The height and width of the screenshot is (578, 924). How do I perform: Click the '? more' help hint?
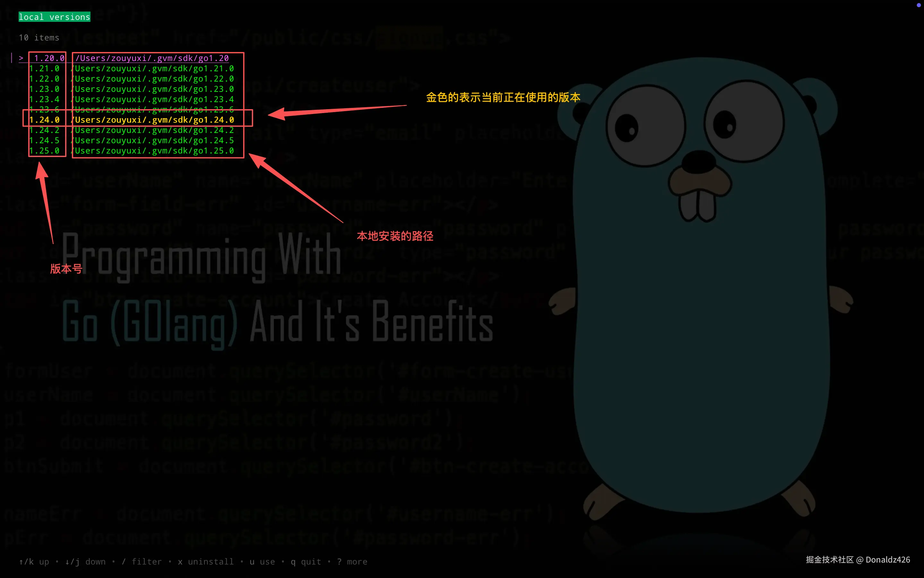[x=352, y=562]
